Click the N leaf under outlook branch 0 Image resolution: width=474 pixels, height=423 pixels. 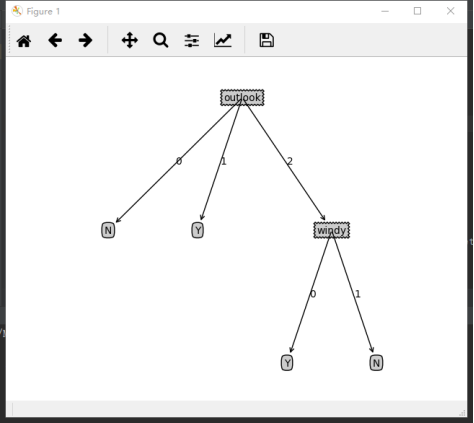click(108, 230)
